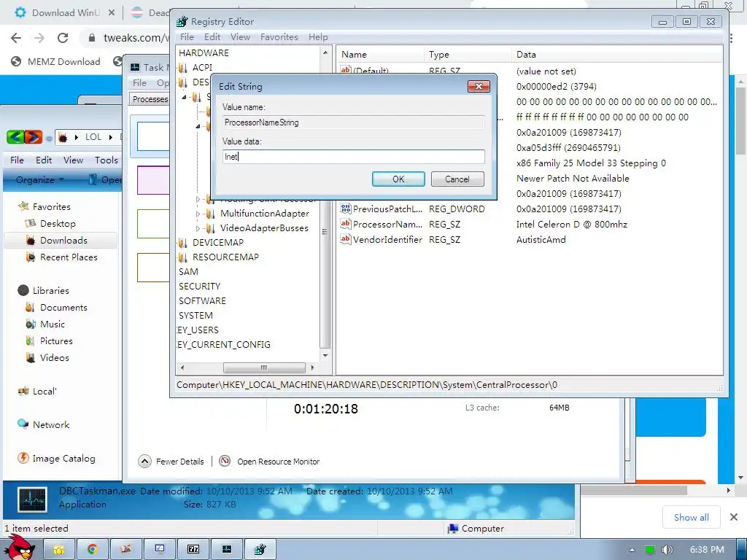Close the Edit String dialog
This screenshot has width=747, height=560.
[479, 86]
